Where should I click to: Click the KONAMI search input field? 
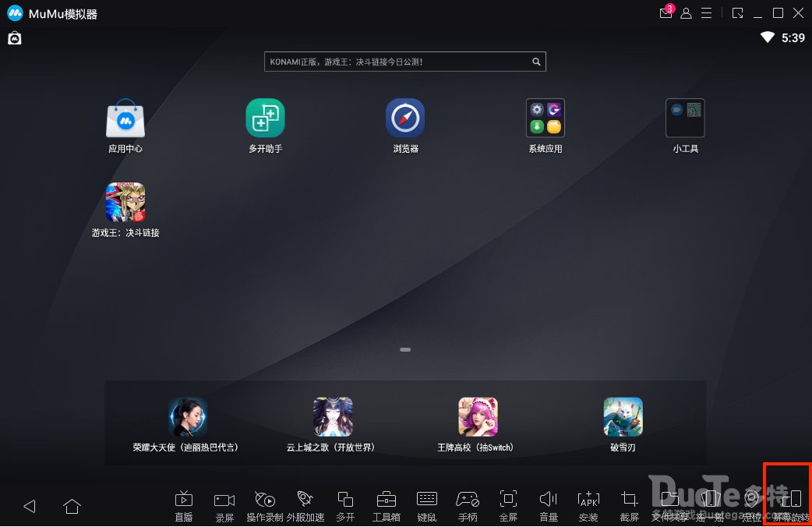tap(397, 62)
